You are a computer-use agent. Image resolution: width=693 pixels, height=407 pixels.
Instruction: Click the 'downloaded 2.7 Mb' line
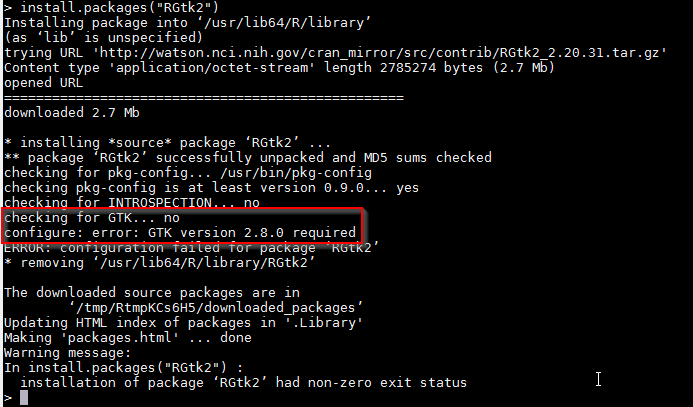coord(72,112)
